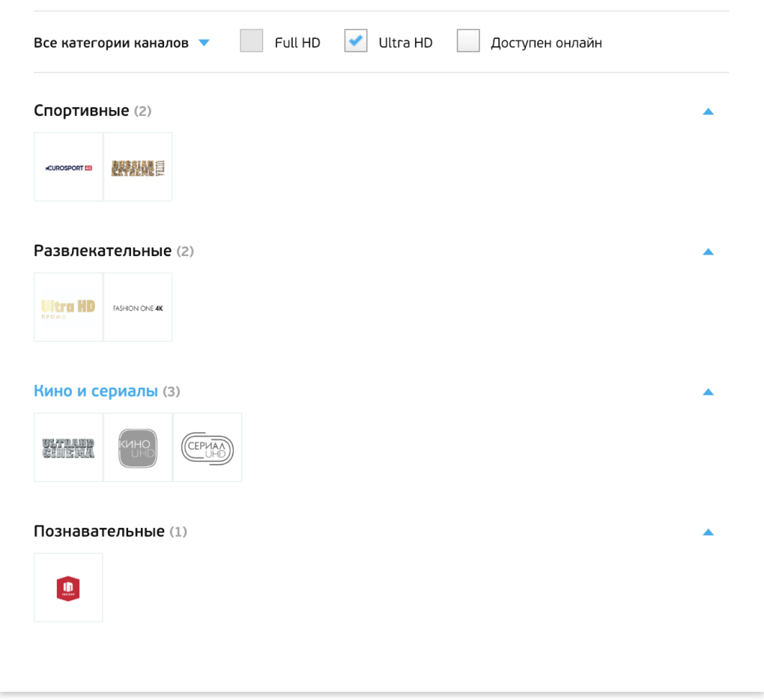Open the Ultra HD Промо channel

point(68,308)
